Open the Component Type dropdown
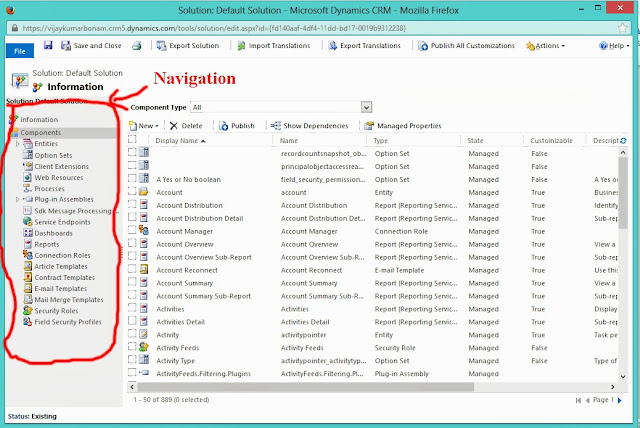The height and width of the screenshot is (428, 640). pos(367,107)
